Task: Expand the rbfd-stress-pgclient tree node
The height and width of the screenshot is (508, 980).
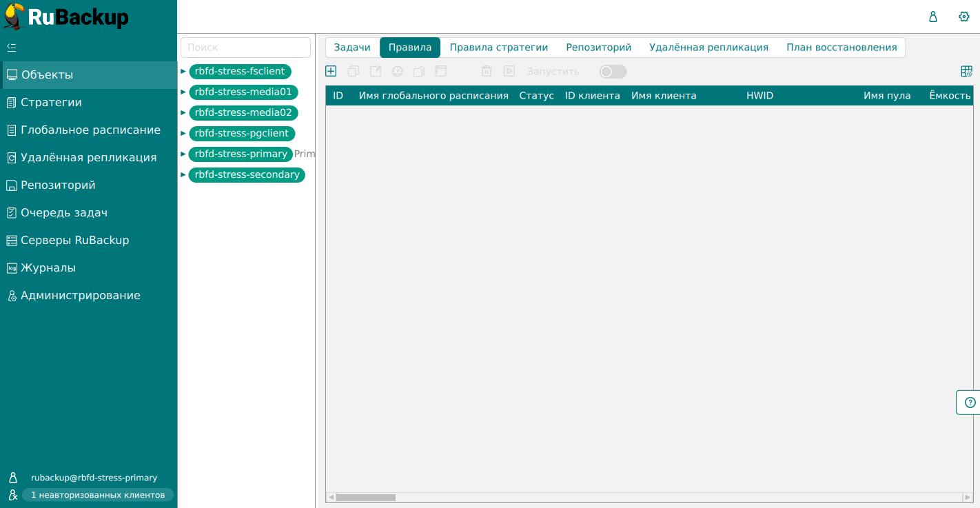Action: pos(183,133)
